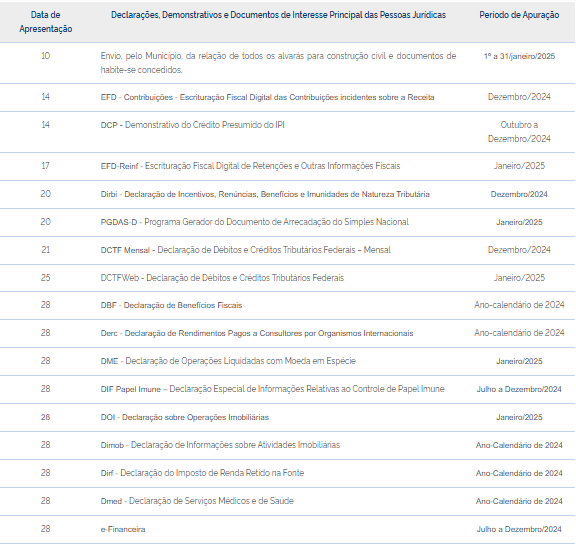Click the 'Dmed - Declaração de Serviços Médicos' row
Screen dimensions: 576x545
click(197, 501)
